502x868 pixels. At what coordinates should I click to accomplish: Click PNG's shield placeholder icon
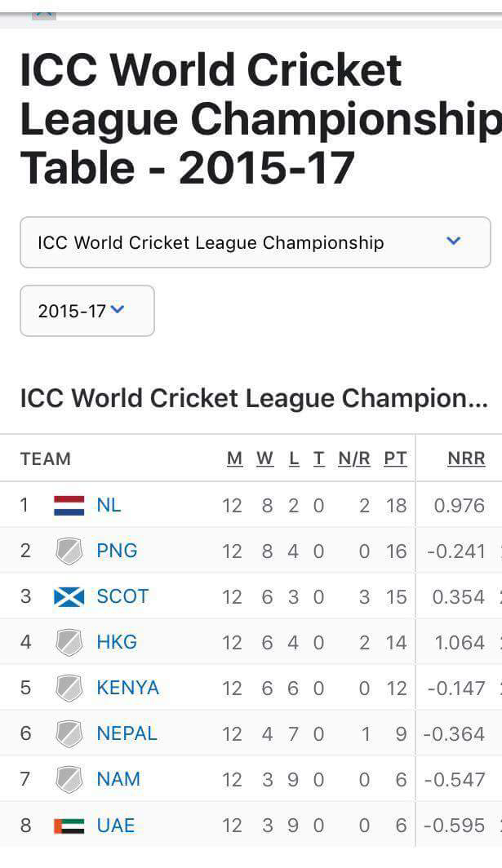[x=69, y=551]
